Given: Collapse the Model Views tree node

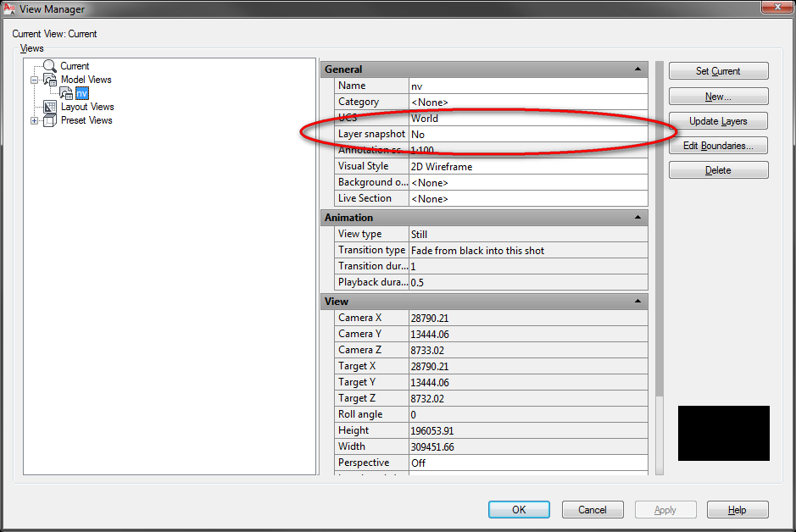Looking at the screenshot, I should 35,80.
